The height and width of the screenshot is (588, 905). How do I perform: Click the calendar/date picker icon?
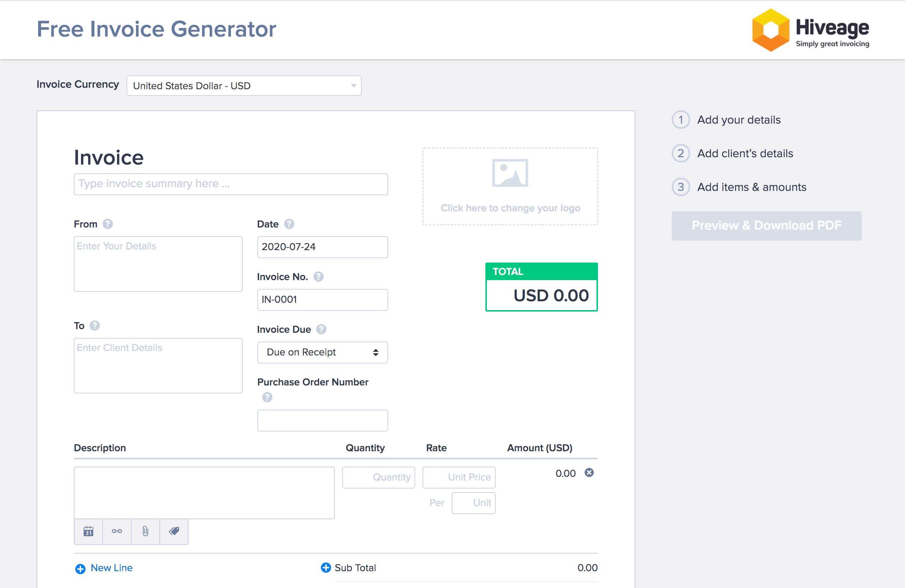coord(88,531)
